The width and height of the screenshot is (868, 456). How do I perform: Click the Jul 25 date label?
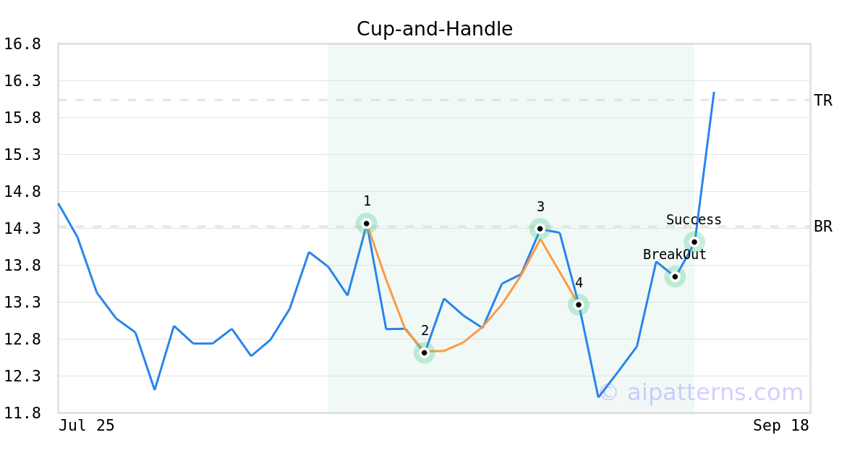[x=87, y=426]
